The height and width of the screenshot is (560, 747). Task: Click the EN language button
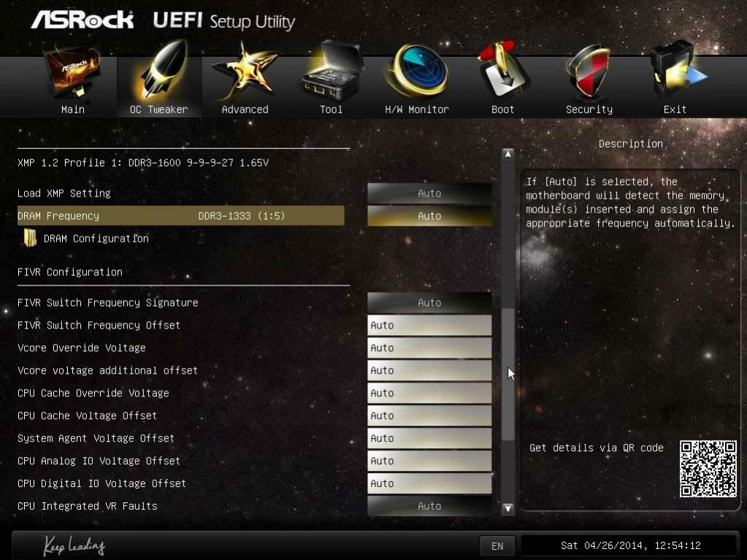[x=497, y=546]
